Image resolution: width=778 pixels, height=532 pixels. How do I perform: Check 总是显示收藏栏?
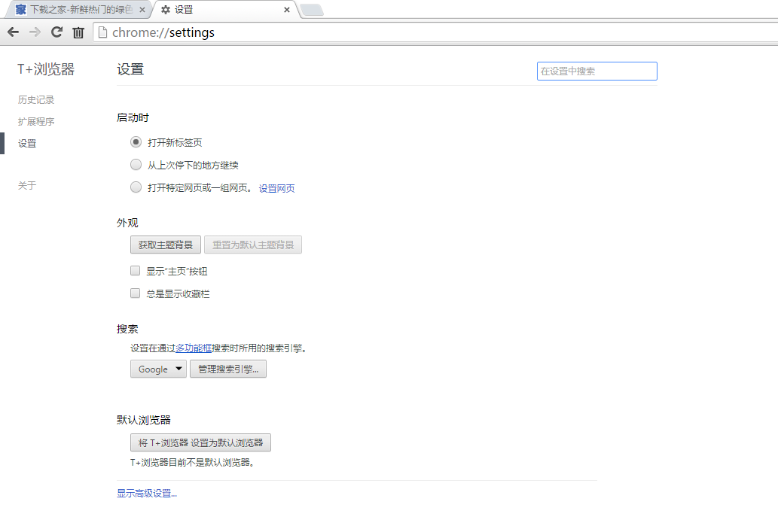click(135, 293)
